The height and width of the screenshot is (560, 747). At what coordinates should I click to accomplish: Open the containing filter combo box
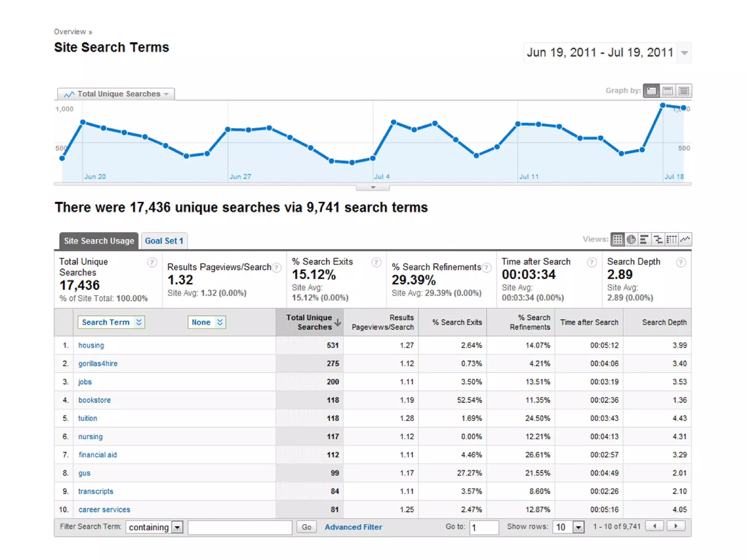[x=154, y=527]
